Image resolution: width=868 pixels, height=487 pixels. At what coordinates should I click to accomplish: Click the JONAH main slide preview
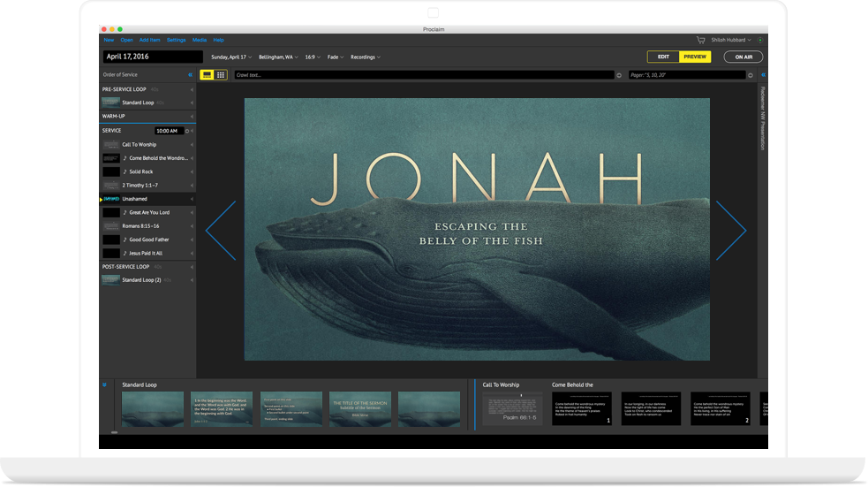tap(477, 230)
